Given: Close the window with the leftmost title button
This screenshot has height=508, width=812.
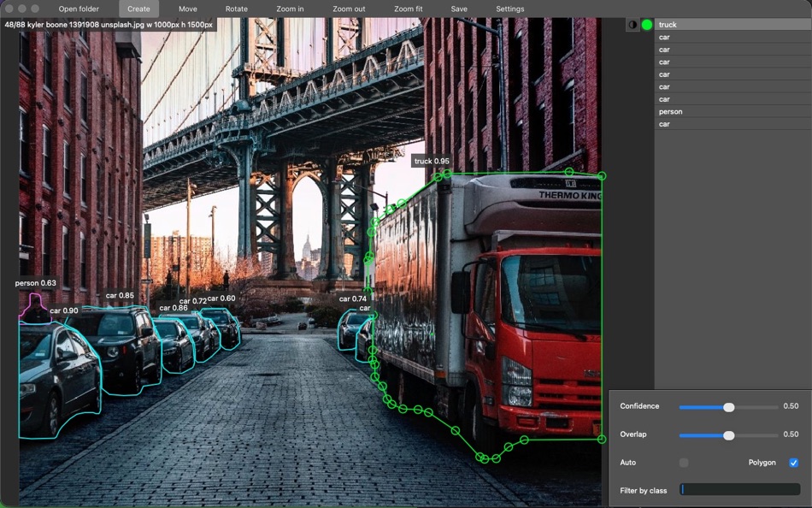Looking at the screenshot, I should coord(9,9).
